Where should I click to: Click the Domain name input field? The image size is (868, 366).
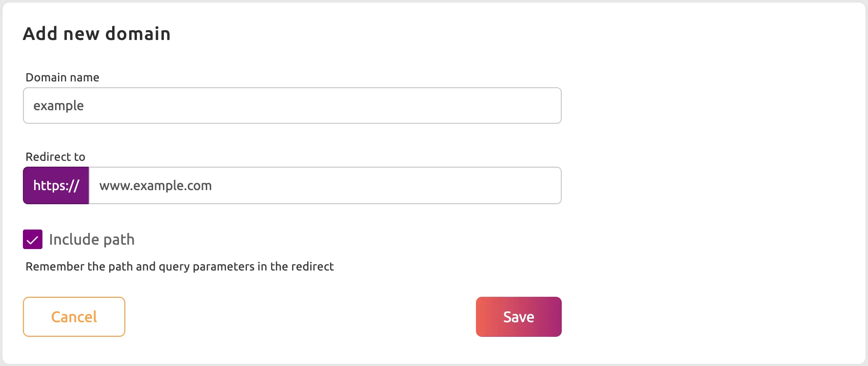[292, 105]
